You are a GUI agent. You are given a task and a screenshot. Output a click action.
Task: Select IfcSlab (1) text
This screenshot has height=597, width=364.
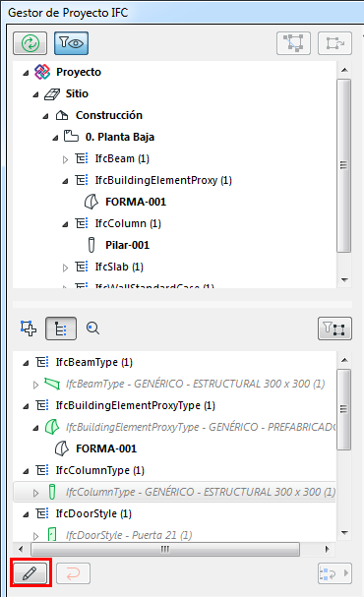coord(120,268)
